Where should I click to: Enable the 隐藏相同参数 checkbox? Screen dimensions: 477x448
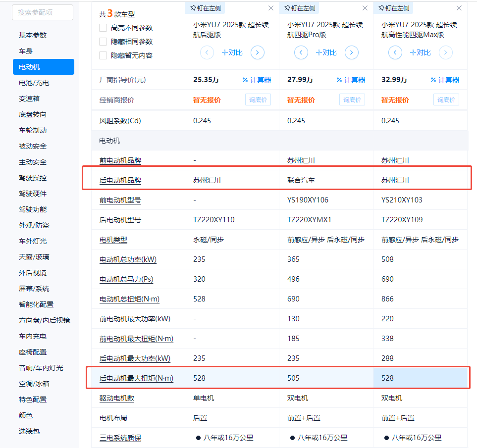103,42
